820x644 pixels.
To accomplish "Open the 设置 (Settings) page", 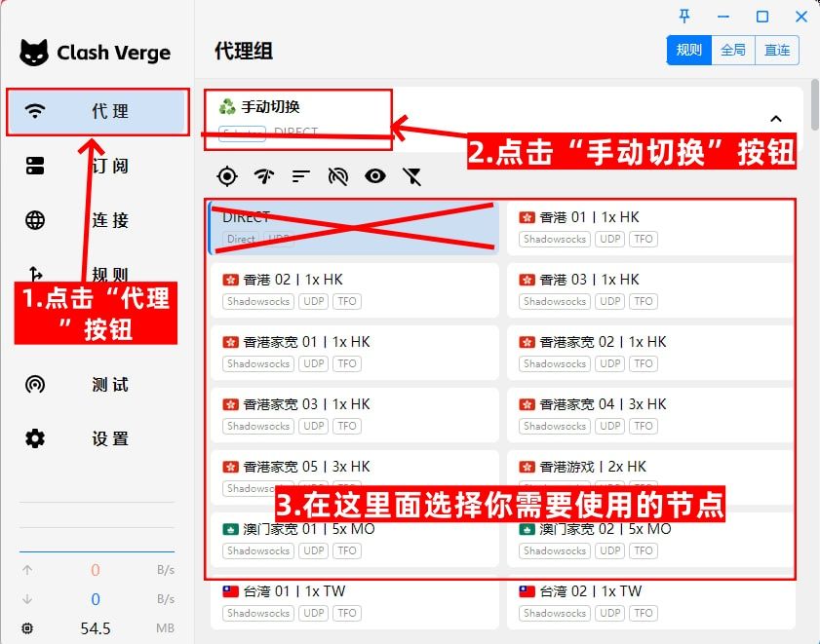I will tap(98, 439).
